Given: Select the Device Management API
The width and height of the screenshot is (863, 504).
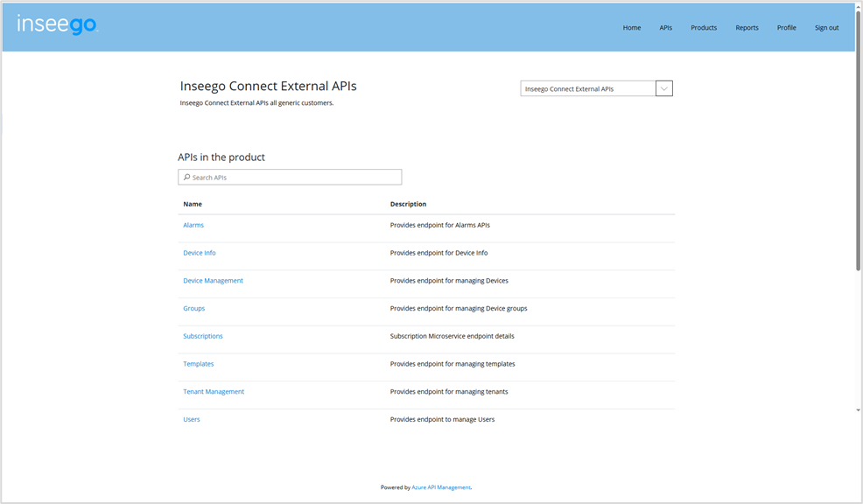Looking at the screenshot, I should coord(213,281).
